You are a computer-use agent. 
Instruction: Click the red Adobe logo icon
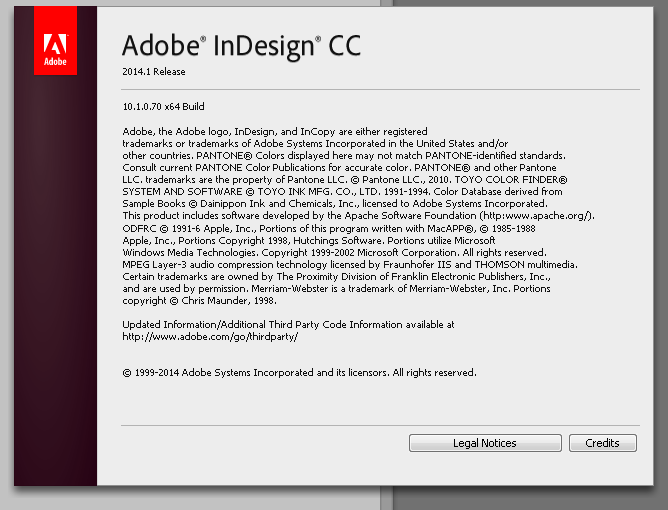click(55, 41)
